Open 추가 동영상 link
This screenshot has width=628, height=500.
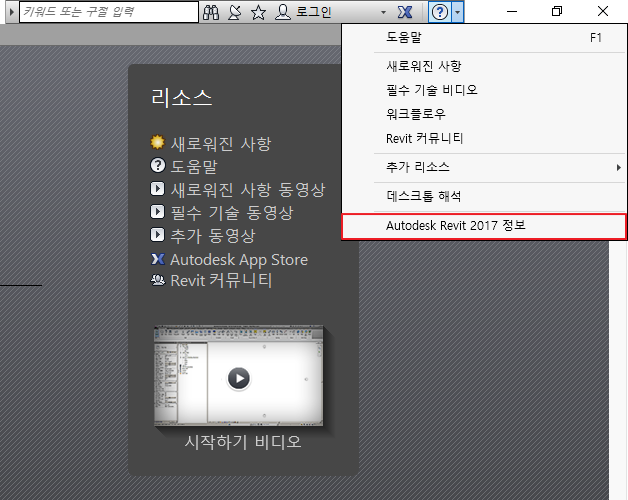click(213, 236)
